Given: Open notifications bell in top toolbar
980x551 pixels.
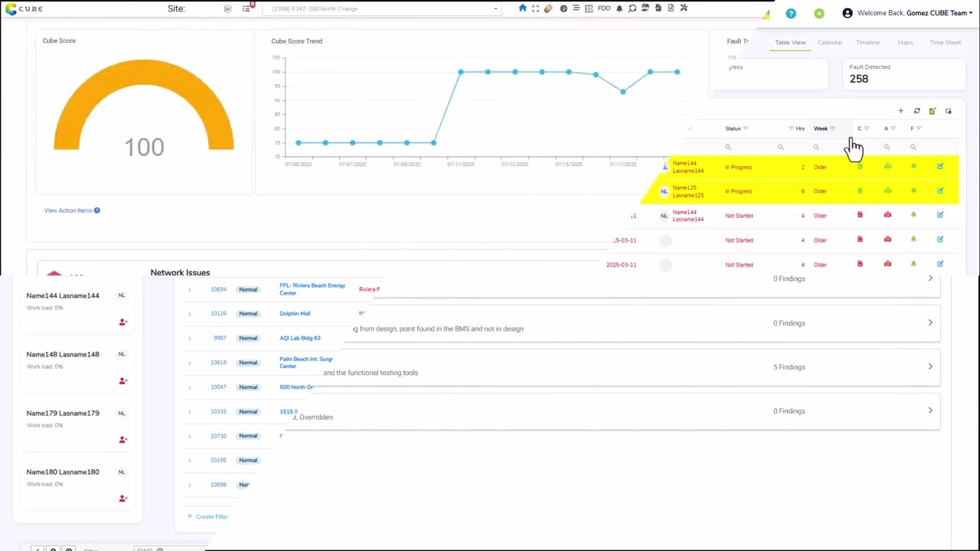Looking at the screenshot, I should point(619,8).
